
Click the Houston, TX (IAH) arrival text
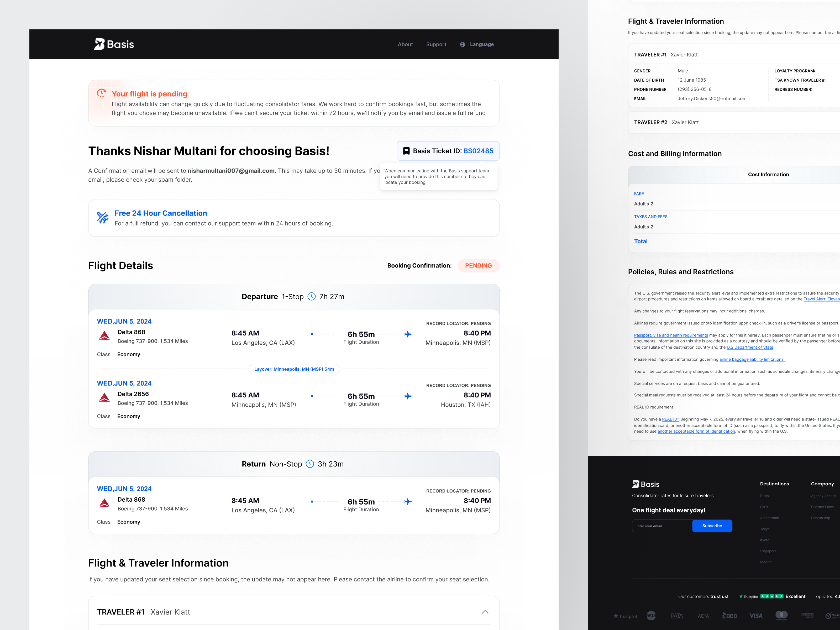466,405
